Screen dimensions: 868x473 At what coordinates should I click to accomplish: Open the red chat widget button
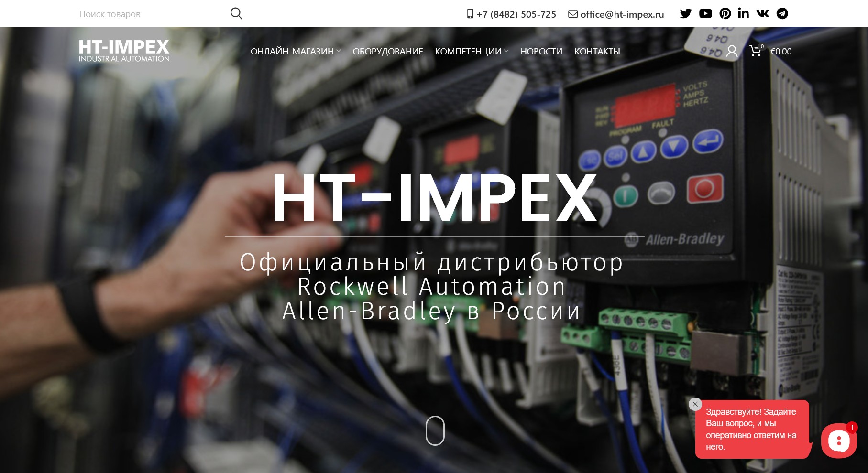(838, 441)
